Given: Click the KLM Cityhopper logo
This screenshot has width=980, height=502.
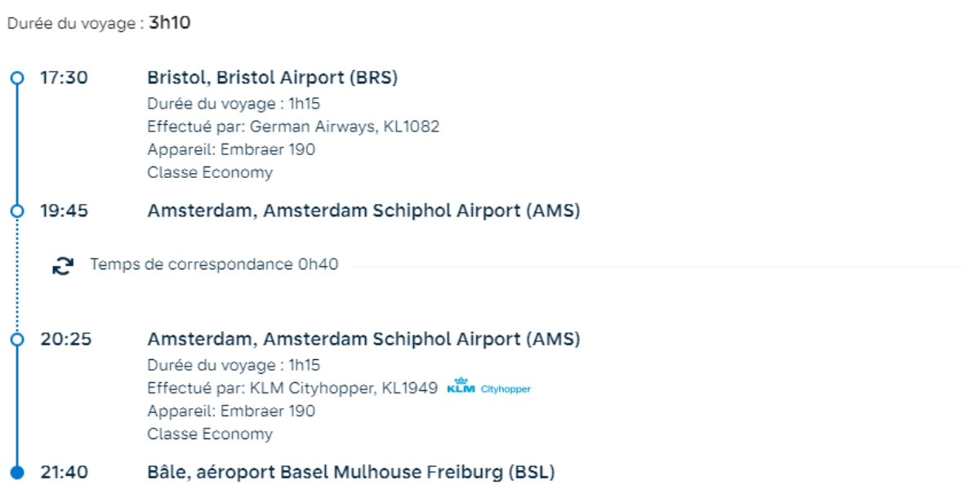Looking at the screenshot, I should click(489, 388).
